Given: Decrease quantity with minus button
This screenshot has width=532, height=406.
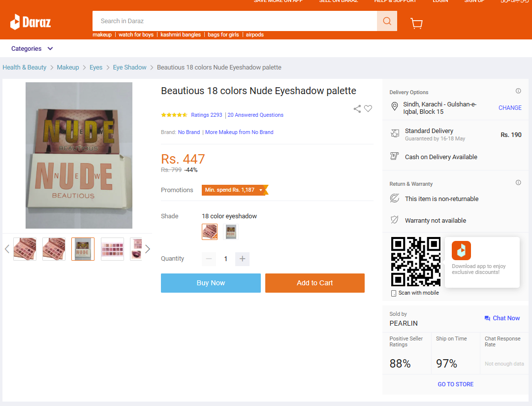Looking at the screenshot, I should (209, 259).
